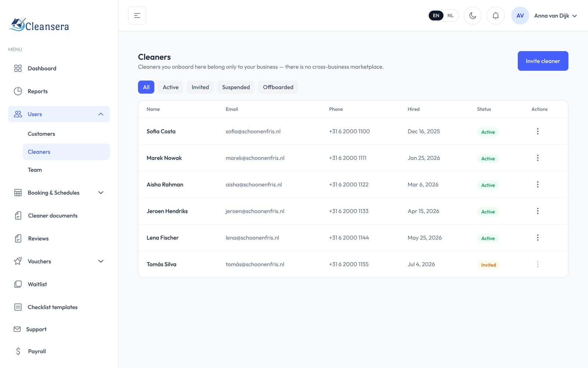Image resolution: width=588 pixels, height=368 pixels.
Task: Show Invited cleaners tab
Action: point(200,87)
